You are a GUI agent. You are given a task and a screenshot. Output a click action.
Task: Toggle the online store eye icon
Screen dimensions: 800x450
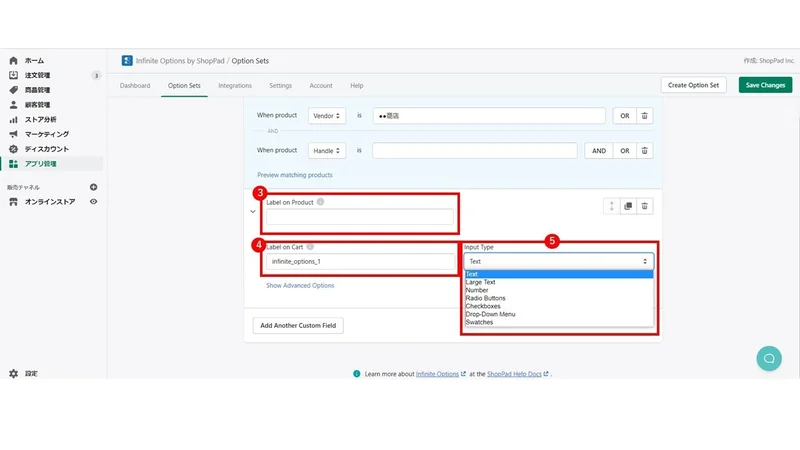point(93,202)
